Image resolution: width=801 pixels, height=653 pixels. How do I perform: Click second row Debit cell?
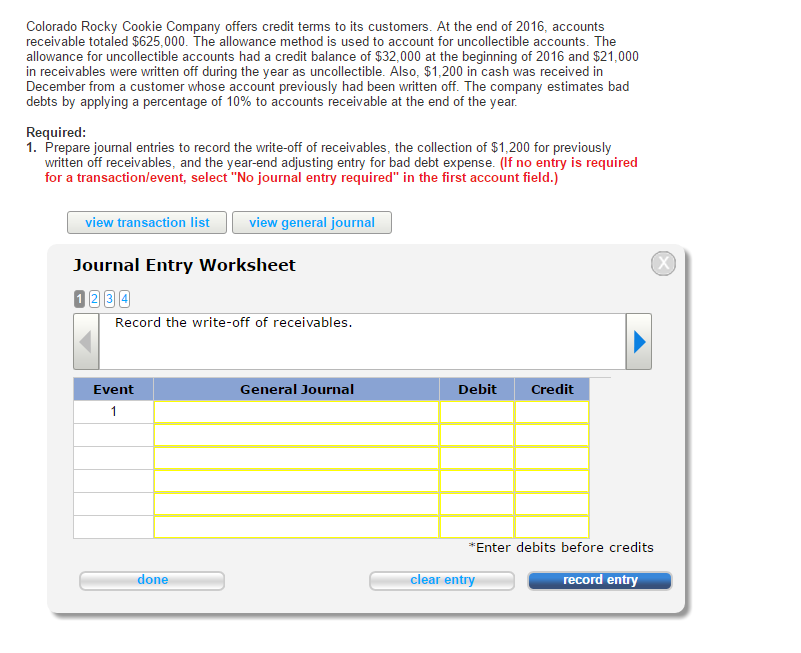[x=477, y=435]
